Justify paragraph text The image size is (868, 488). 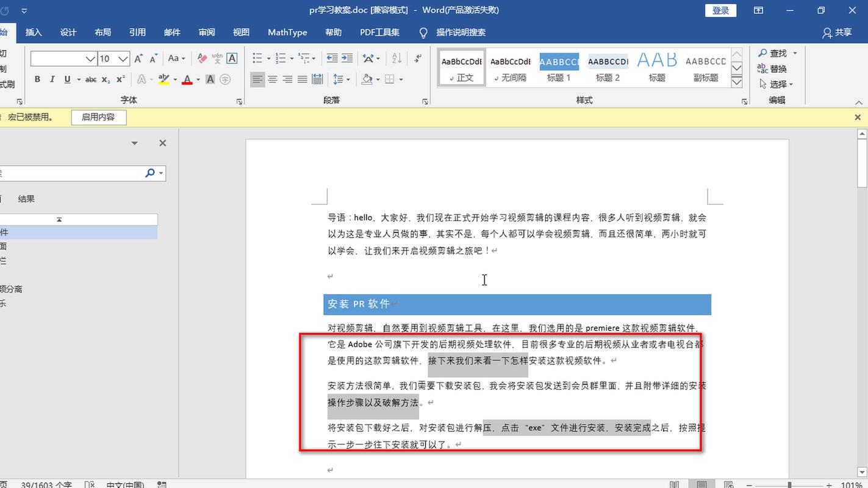click(302, 79)
